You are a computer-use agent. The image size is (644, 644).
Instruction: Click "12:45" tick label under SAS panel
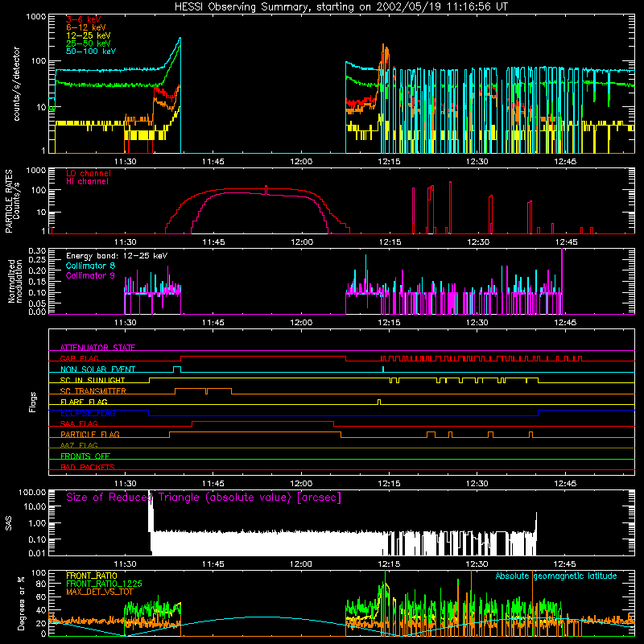tap(565, 564)
